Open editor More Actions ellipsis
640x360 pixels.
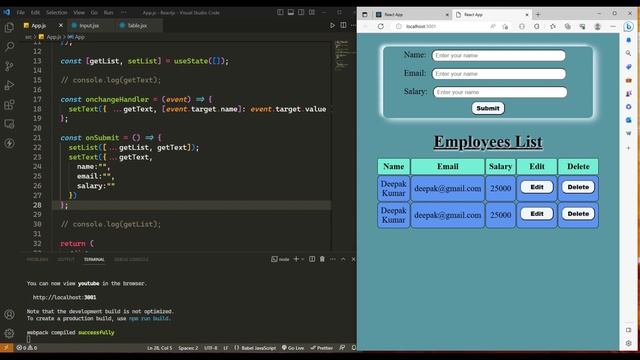click(x=353, y=25)
